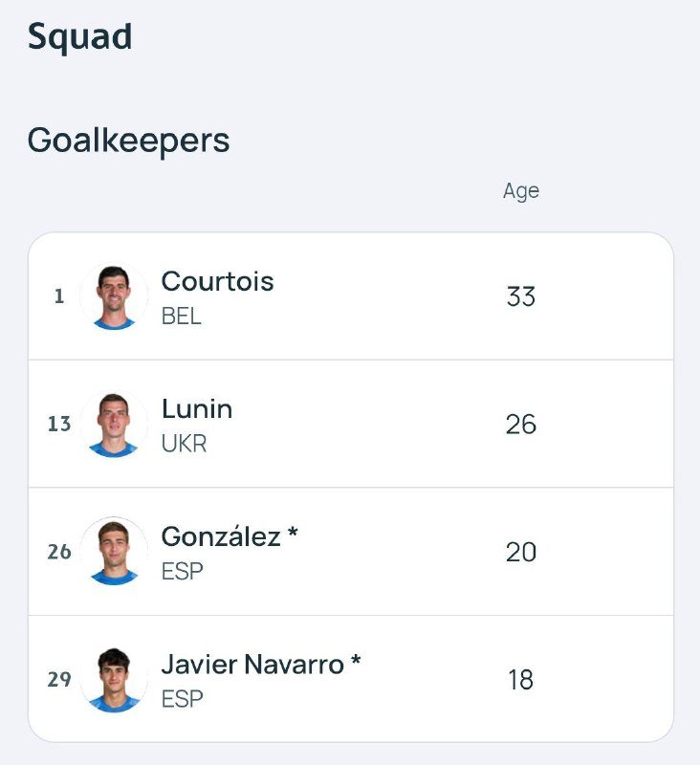
Task: Click the UKR country code under Lunin
Action: (x=184, y=445)
